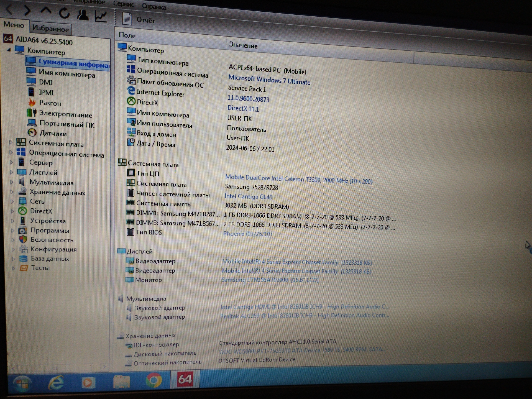Refresh the AIDA64 view
The image size is (532, 399).
pyautogui.click(x=64, y=13)
